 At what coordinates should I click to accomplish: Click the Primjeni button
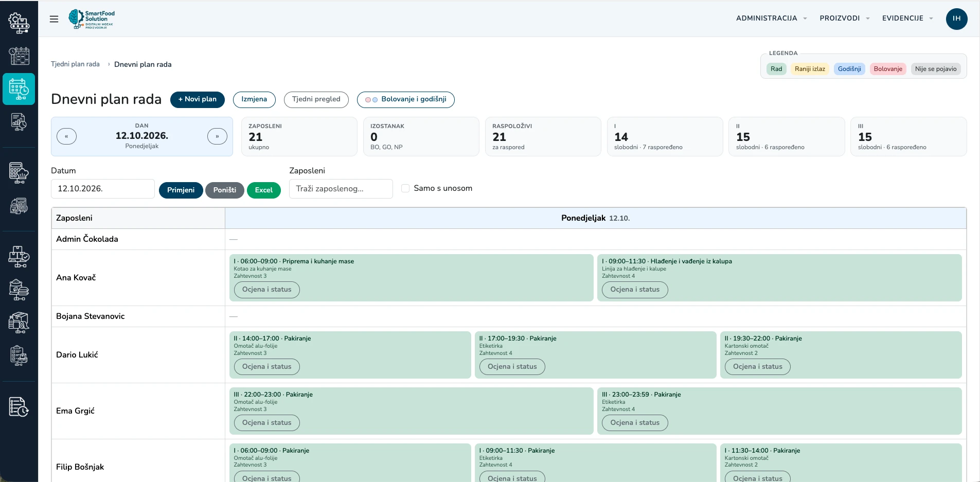pos(181,190)
